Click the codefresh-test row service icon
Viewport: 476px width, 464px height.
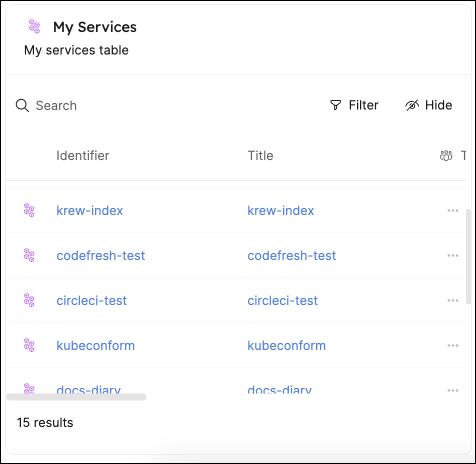point(29,255)
